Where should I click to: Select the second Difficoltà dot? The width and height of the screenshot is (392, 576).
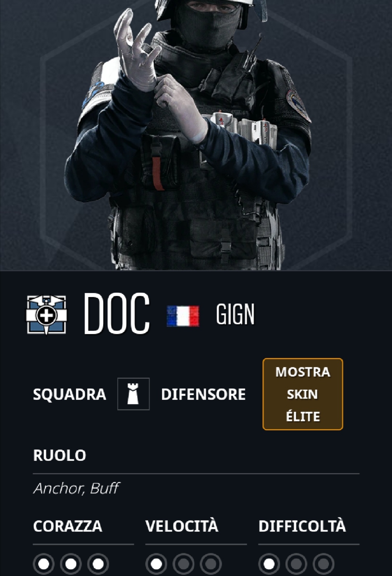click(x=296, y=564)
